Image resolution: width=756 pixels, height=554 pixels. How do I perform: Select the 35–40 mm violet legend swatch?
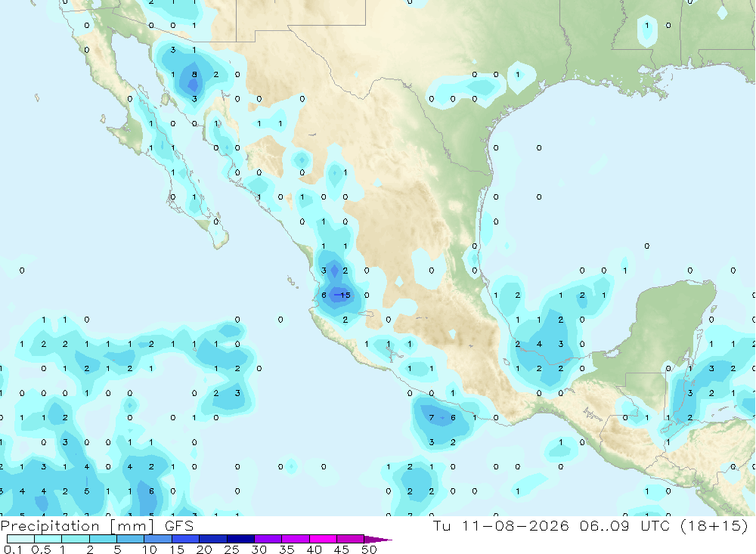click(x=295, y=539)
